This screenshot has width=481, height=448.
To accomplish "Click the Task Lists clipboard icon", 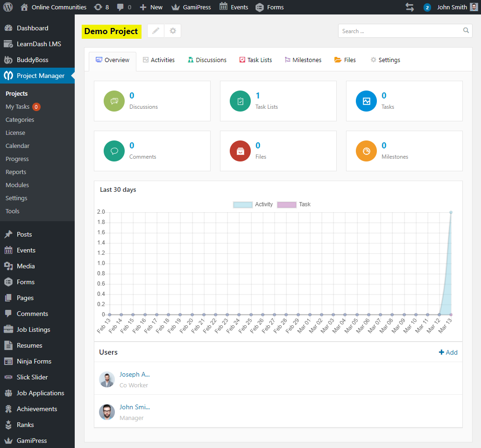I will tap(242, 60).
